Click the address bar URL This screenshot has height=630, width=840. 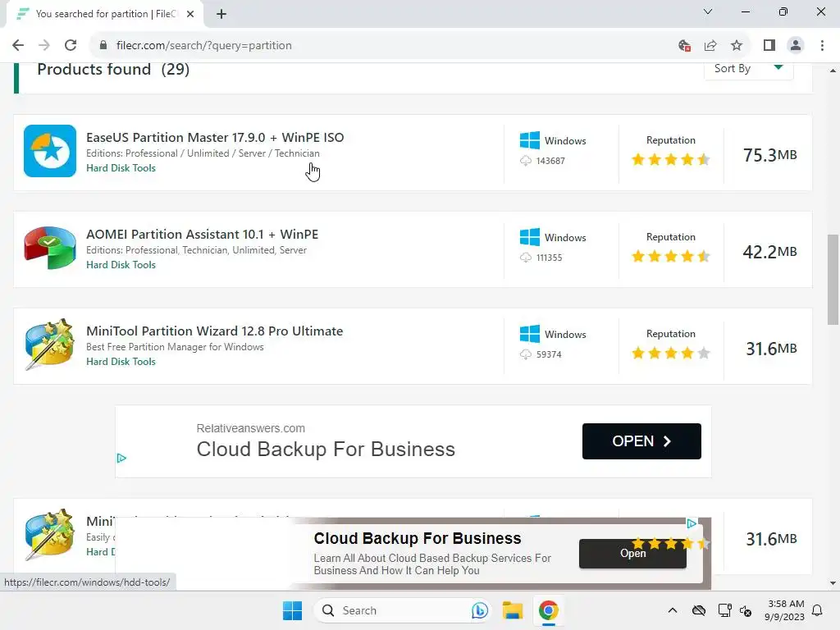tap(203, 46)
